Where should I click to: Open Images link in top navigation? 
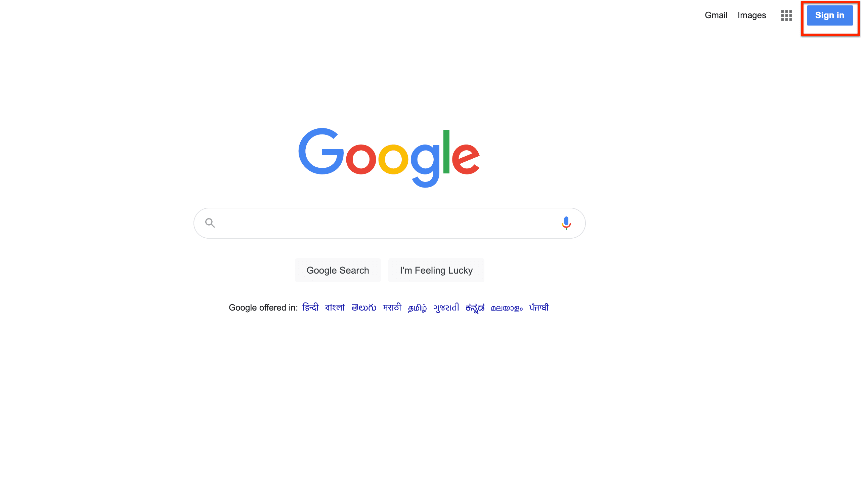752,14
